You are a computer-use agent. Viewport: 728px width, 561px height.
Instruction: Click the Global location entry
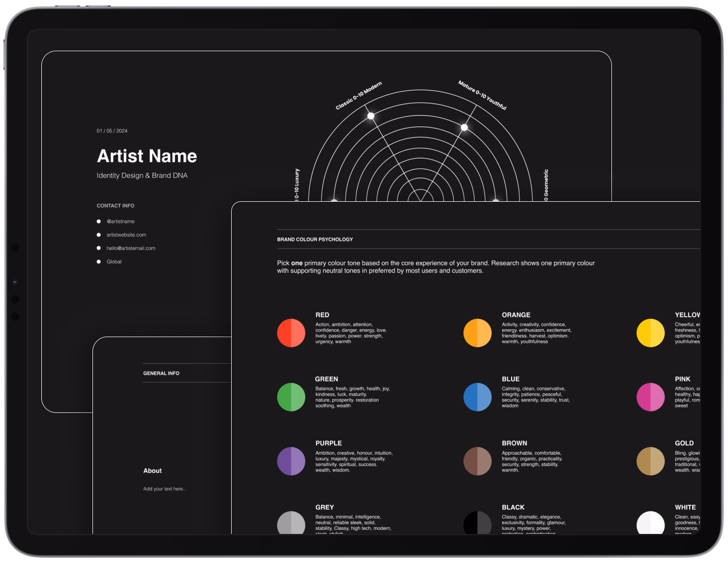[114, 261]
